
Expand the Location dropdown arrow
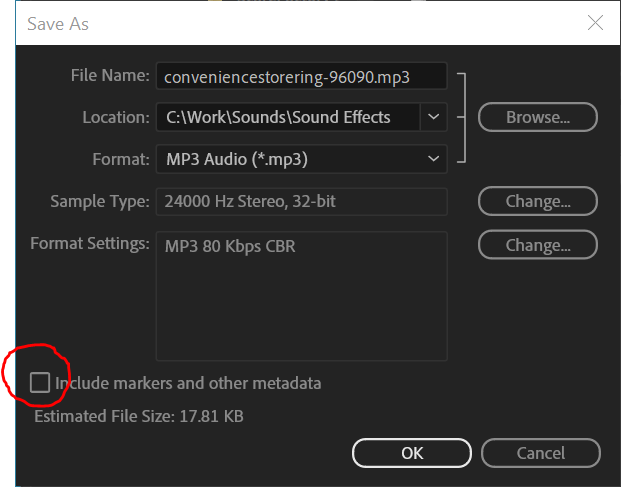tap(434, 117)
